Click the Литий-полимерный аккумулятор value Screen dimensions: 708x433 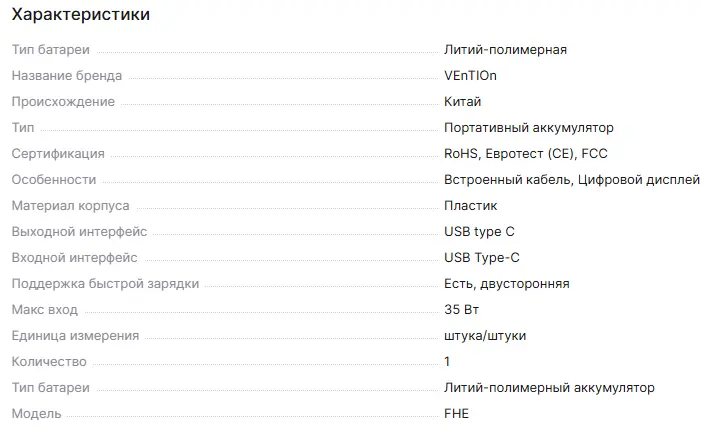click(549, 388)
